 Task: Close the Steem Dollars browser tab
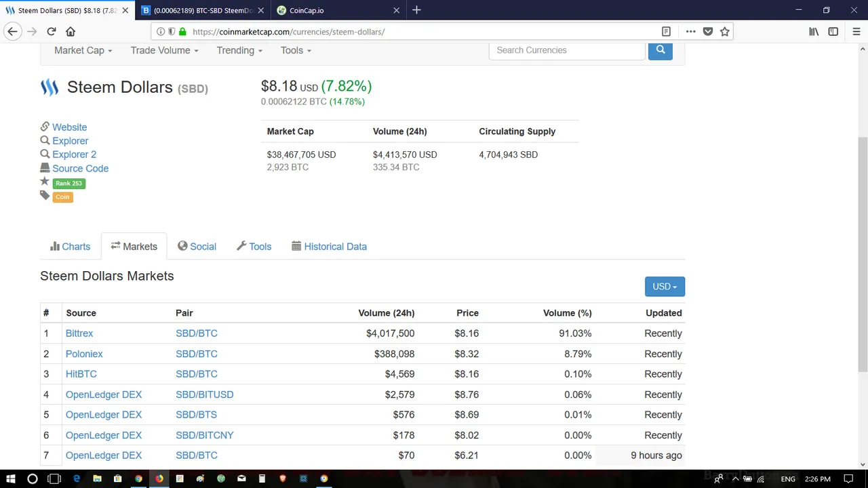pyautogui.click(x=125, y=10)
